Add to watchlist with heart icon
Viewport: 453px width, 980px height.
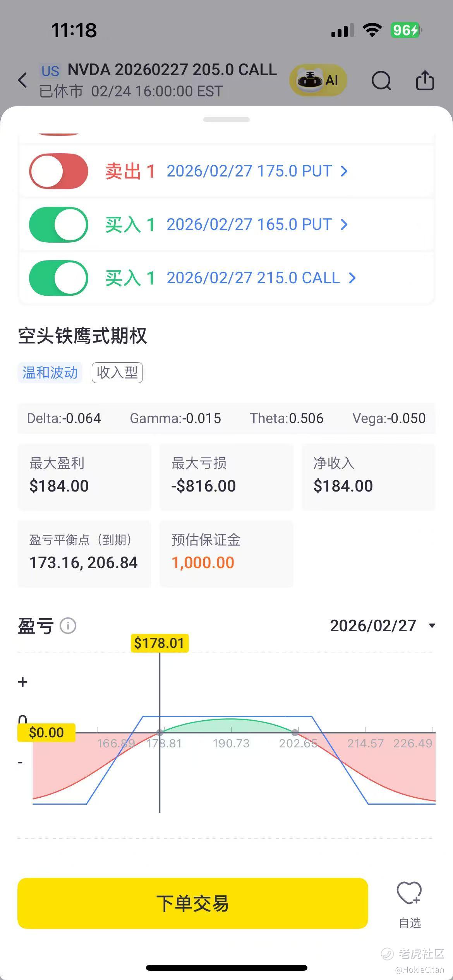pyautogui.click(x=409, y=893)
